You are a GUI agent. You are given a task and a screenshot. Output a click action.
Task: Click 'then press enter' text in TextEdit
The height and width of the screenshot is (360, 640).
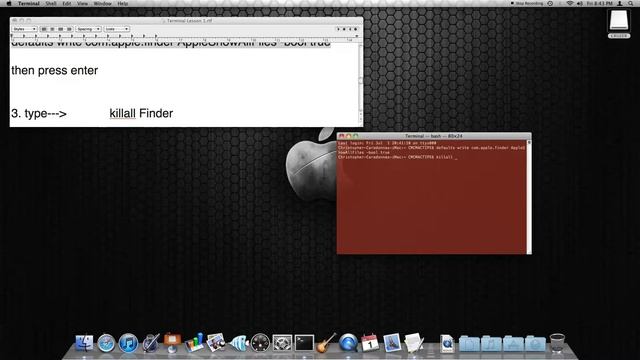(54, 70)
